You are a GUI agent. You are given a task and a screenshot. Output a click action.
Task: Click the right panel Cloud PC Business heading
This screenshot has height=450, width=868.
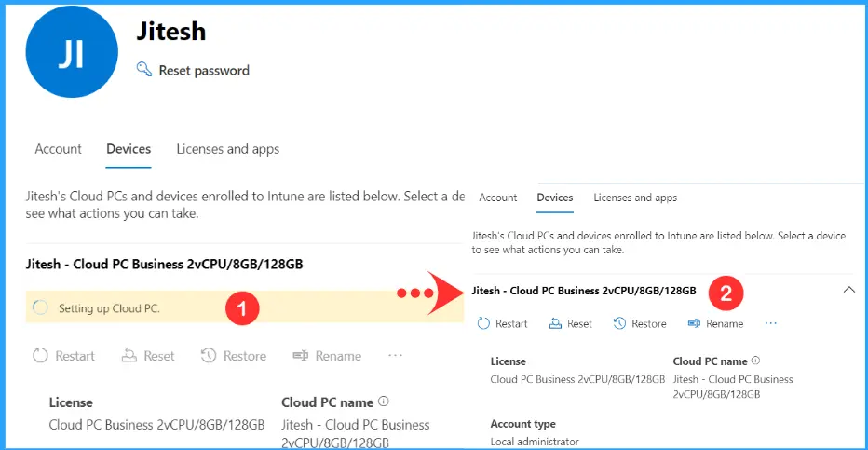(584, 291)
